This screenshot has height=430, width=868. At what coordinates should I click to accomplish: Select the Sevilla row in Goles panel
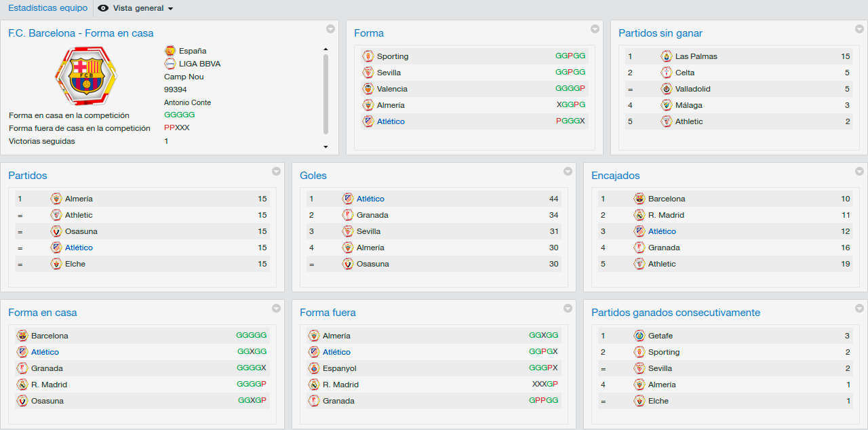pyautogui.click(x=434, y=231)
